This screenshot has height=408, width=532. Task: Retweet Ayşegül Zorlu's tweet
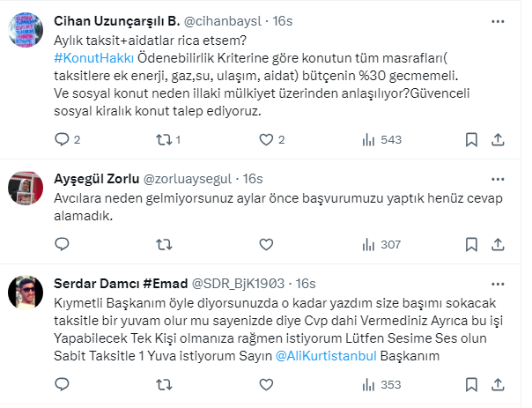164,246
